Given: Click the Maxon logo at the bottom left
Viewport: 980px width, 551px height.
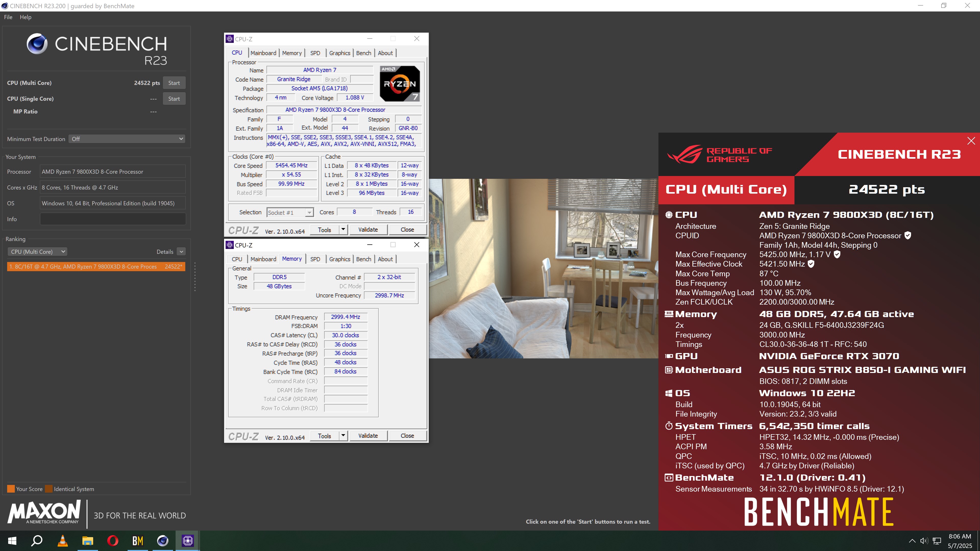Looking at the screenshot, I should 44,512.
